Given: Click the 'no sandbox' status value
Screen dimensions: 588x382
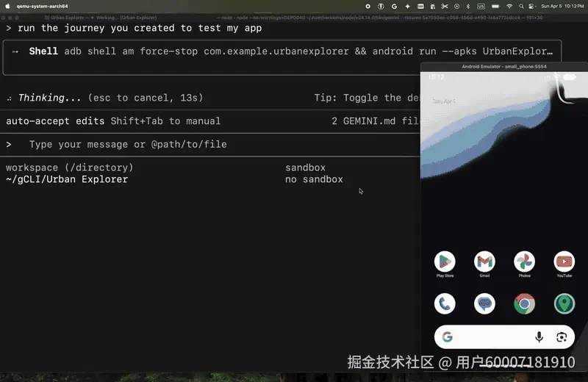Looking at the screenshot, I should coord(314,179).
